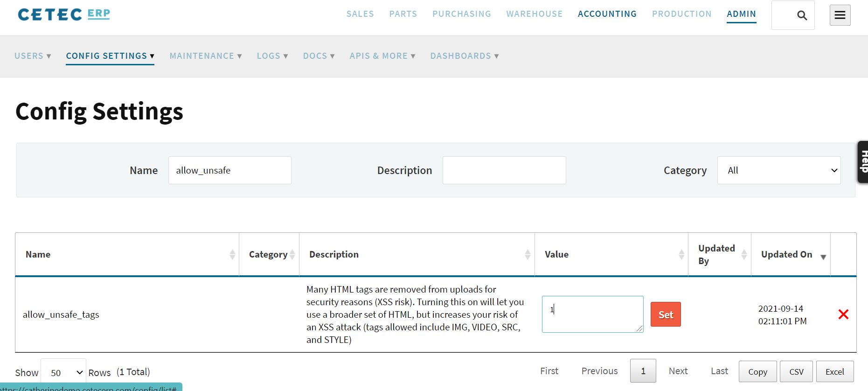The height and width of the screenshot is (391, 868).
Task: Go to Next page
Action: coord(678,371)
